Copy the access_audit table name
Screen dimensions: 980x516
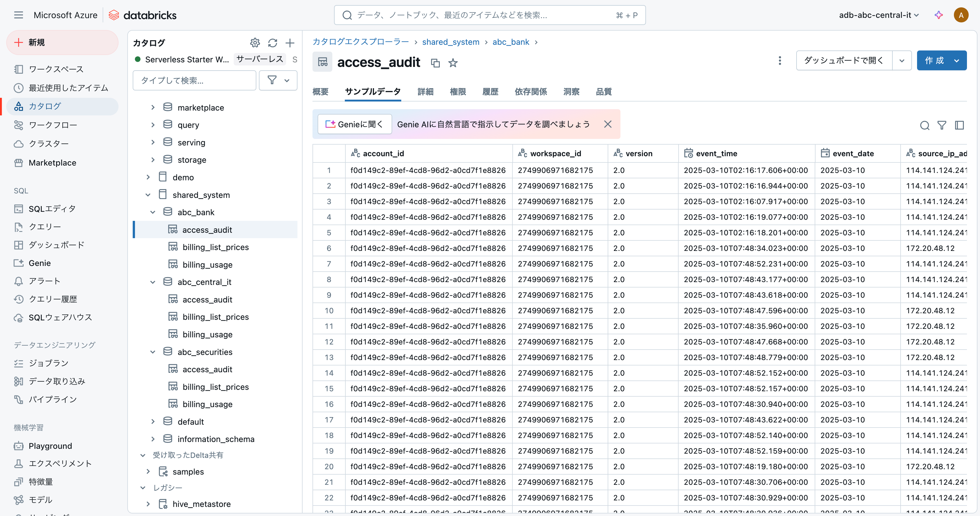click(x=435, y=63)
